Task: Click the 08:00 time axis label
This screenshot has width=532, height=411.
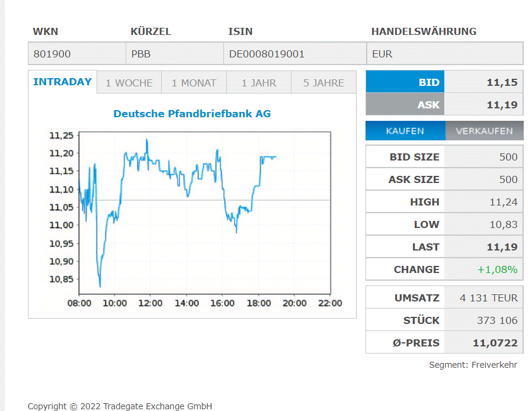Action: pos(79,303)
